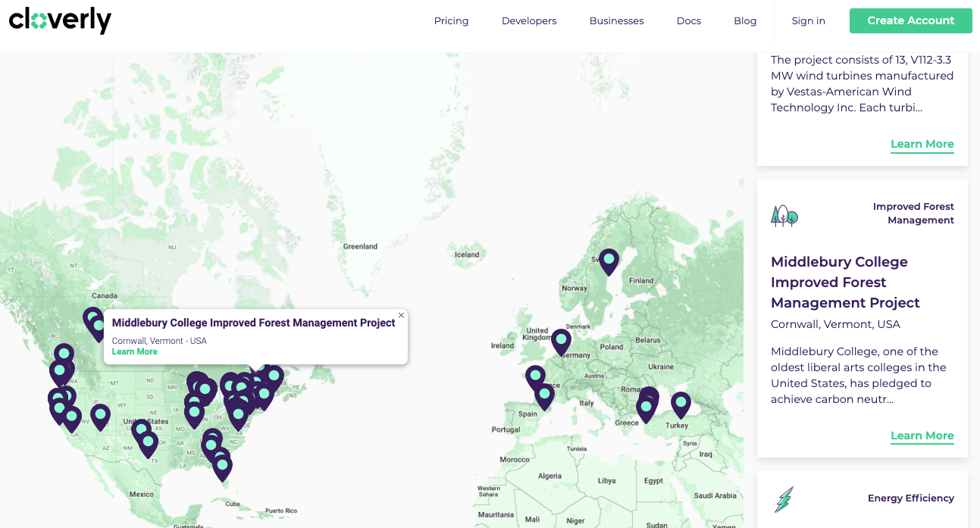This screenshot has width=980, height=528.
Task: Select the Florida map pin
Action: point(222,467)
